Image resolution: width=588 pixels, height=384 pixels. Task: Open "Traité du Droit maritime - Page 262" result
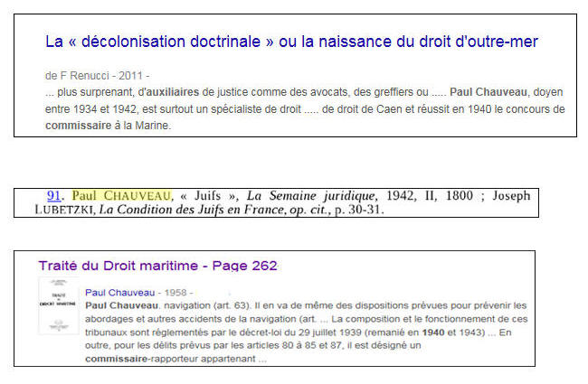click(x=157, y=266)
